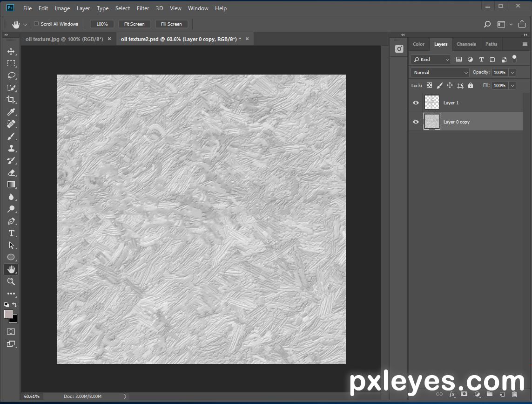Open the Fill slider dropdown arrow

click(x=512, y=85)
